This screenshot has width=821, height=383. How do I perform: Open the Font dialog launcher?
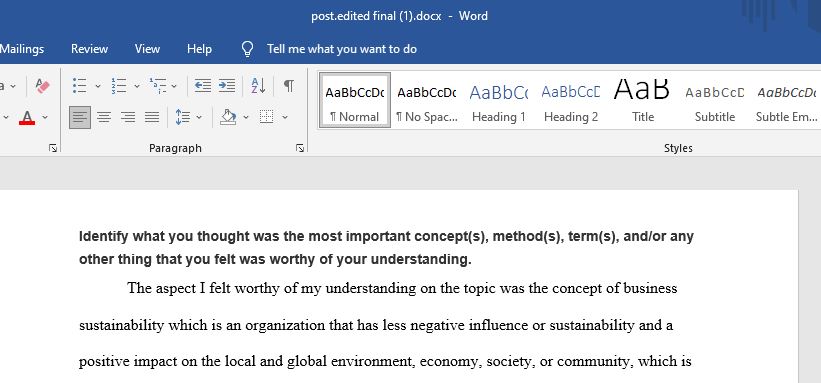tap(53, 148)
